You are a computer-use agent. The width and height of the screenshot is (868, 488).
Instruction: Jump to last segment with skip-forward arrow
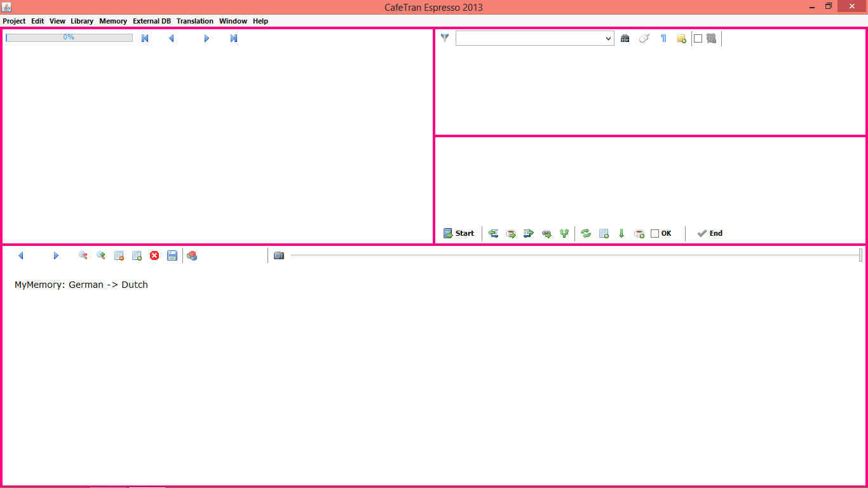pyautogui.click(x=234, y=38)
